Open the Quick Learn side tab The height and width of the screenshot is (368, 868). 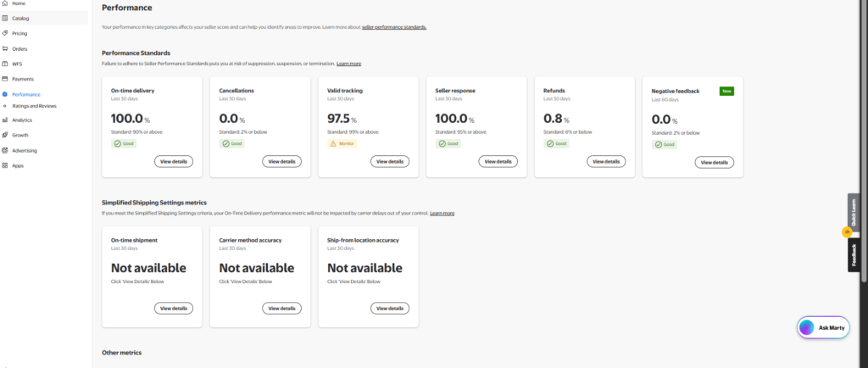(x=854, y=211)
